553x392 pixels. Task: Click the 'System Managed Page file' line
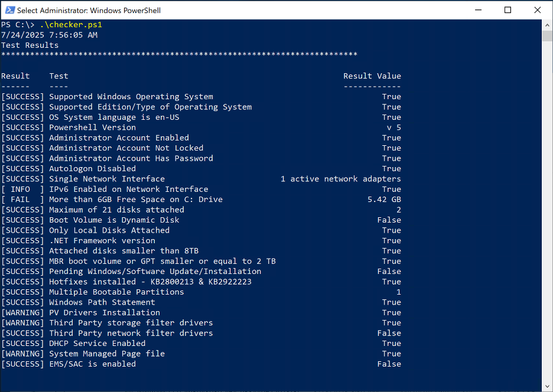pos(106,354)
